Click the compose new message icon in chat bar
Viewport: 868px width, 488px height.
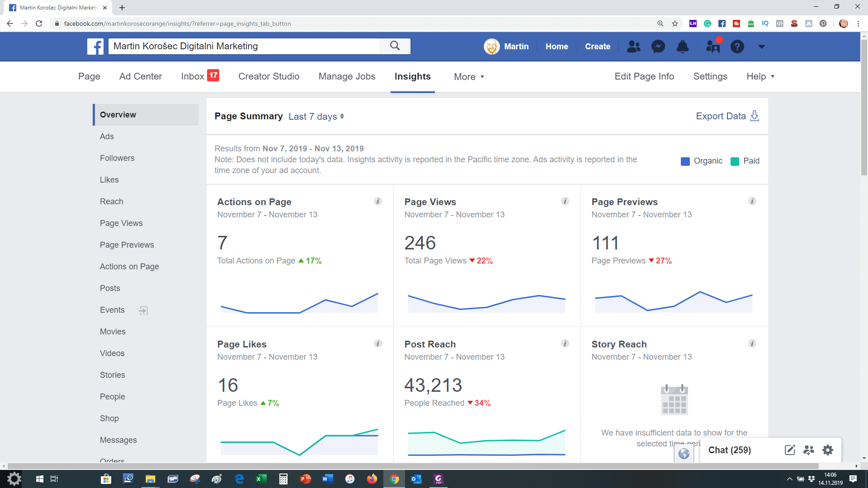tap(790, 450)
